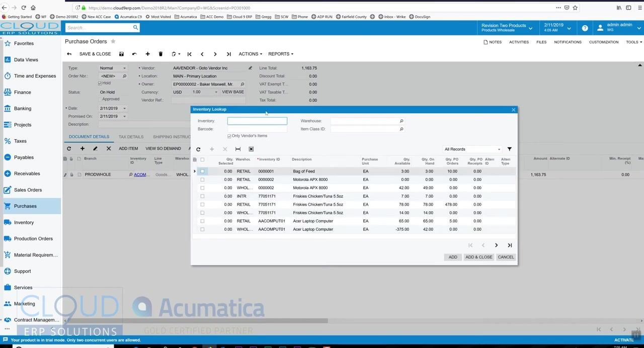Open Item Class ID lookup magnifier
The width and height of the screenshot is (644, 348).
[401, 129]
